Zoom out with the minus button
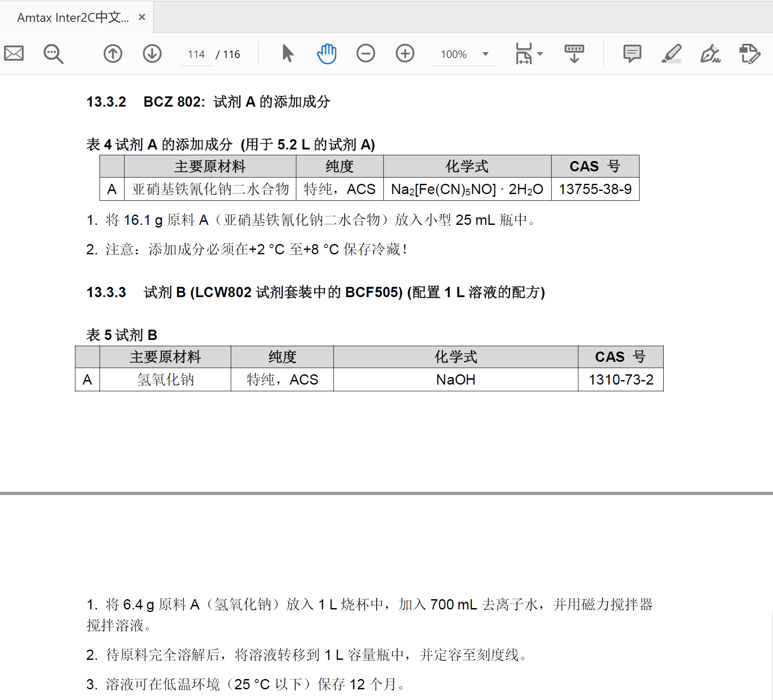The height and width of the screenshot is (700, 773). [x=366, y=53]
